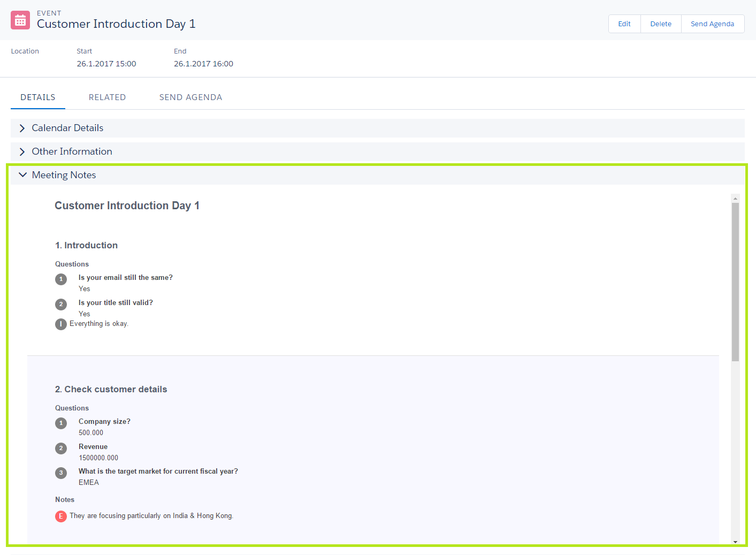This screenshot has height=555, width=756.
Task: Click the Edit button
Action: [624, 24]
